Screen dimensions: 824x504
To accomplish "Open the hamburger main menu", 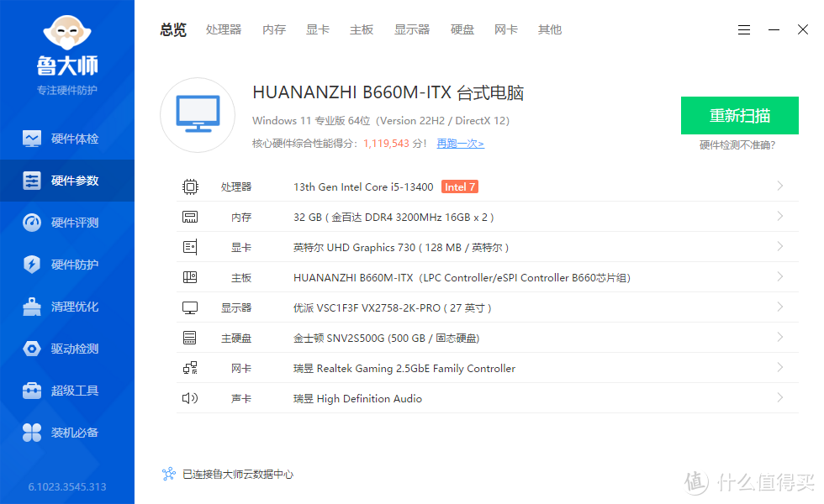I will tap(743, 30).
